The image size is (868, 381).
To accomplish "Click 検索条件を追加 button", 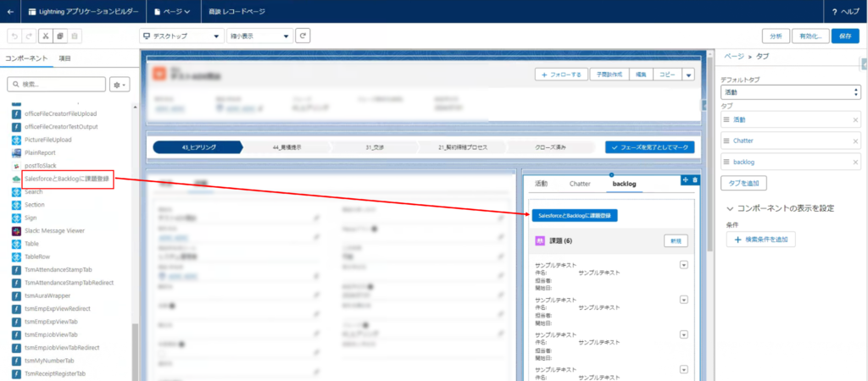I will tap(761, 240).
